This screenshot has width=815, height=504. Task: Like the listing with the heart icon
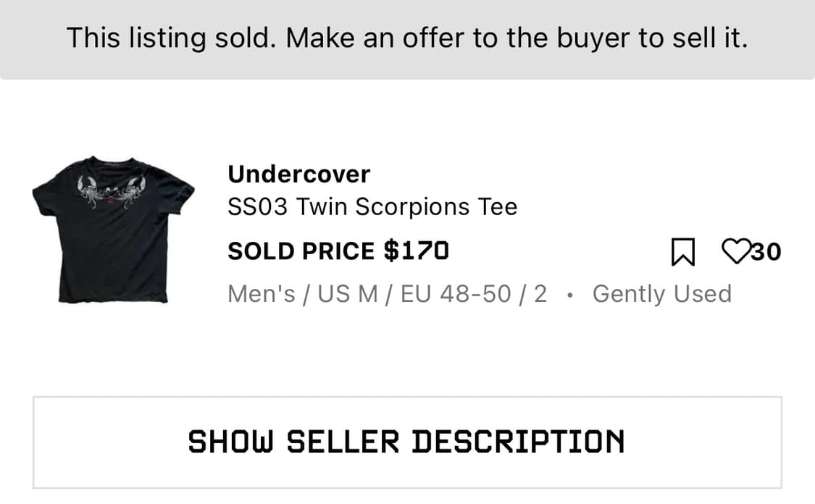(737, 251)
